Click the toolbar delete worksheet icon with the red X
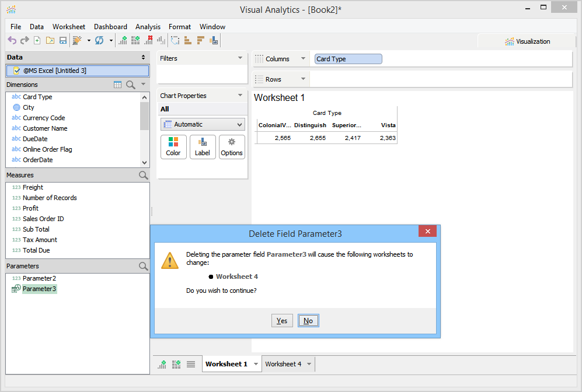Image resolution: width=582 pixels, height=392 pixels. (148, 40)
